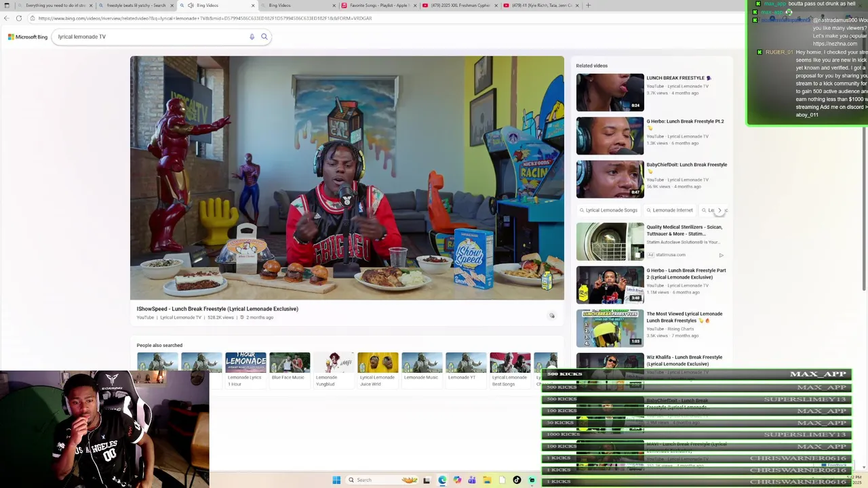Screen dimensions: 868x488
Task: Open 'G Herbo - Lunch Break Freestyle Part 2' video
Action: pyautogui.click(x=686, y=274)
